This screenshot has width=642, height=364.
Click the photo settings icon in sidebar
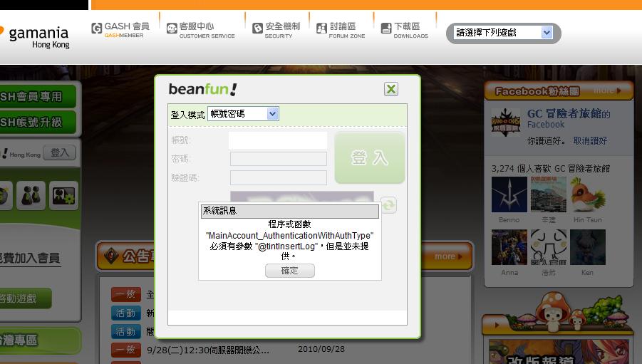coord(63,195)
